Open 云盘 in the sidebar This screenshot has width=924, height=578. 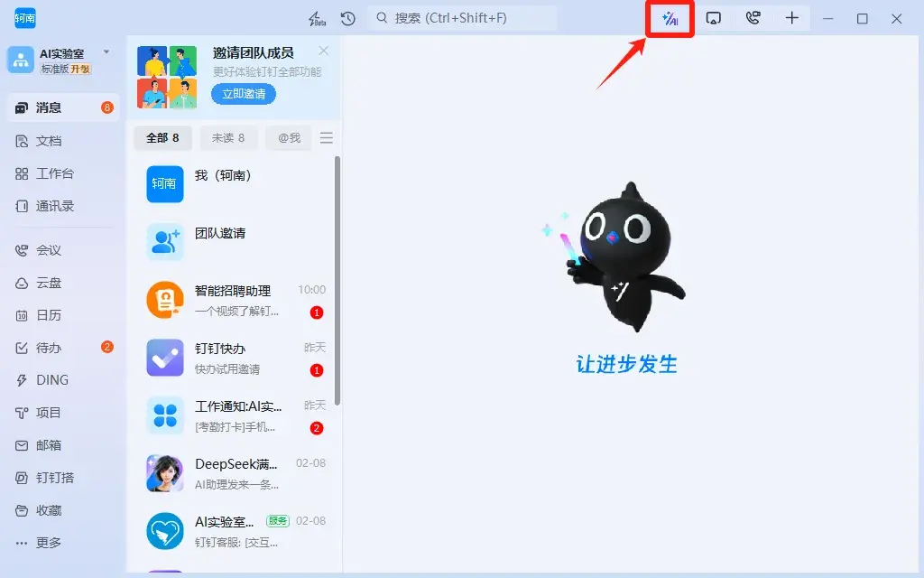[x=64, y=283]
